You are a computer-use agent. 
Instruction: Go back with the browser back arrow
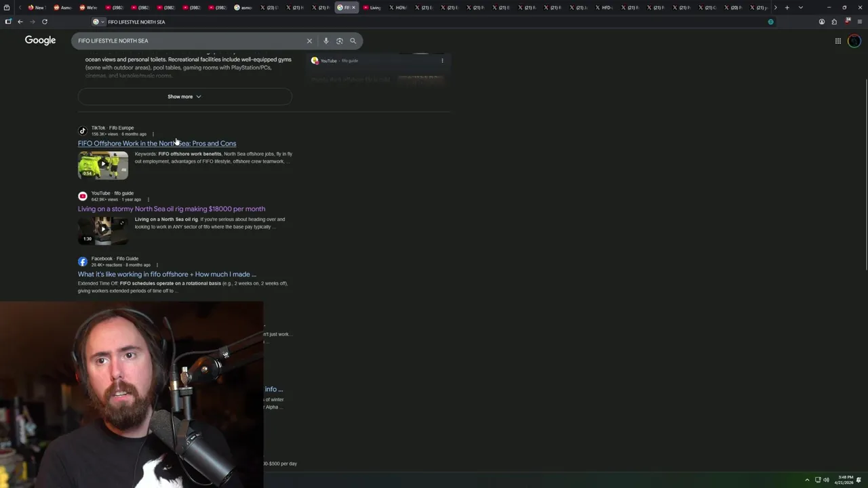(20, 22)
